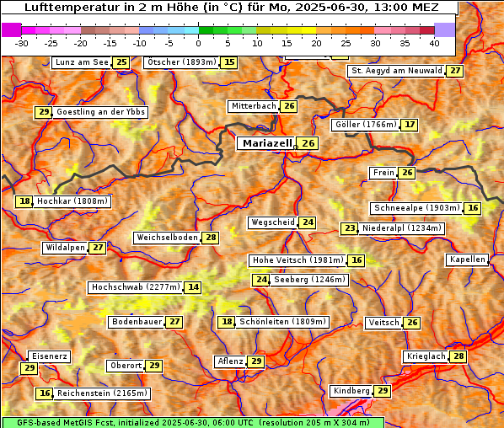504x428 pixels.
Task: Click the Veitsch station label
Action: (383, 323)
